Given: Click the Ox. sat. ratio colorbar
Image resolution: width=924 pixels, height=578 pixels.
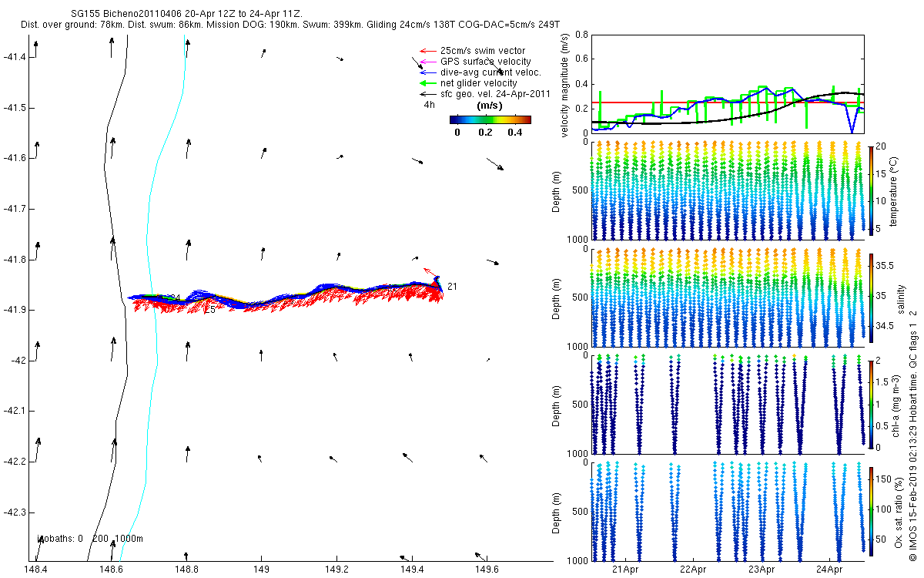Looking at the screenshot, I should tap(870, 510).
